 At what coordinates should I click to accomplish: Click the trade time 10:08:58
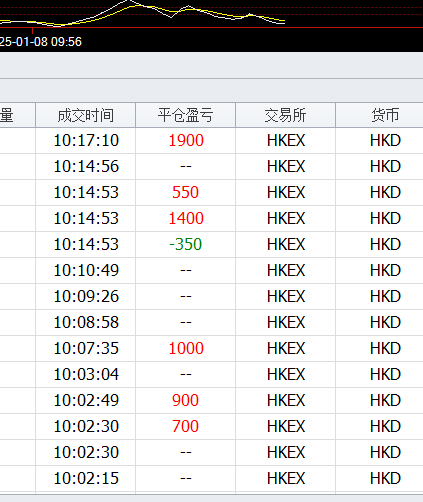click(x=86, y=322)
